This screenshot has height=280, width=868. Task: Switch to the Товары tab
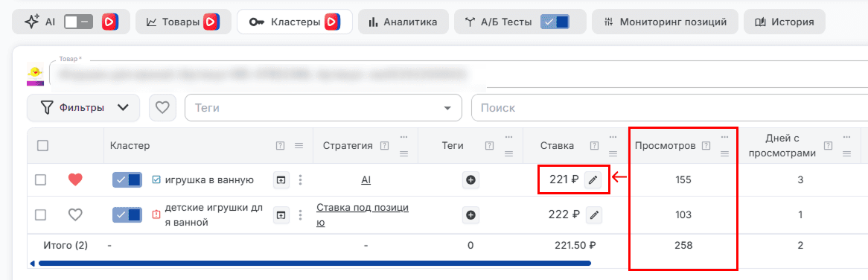[182, 22]
